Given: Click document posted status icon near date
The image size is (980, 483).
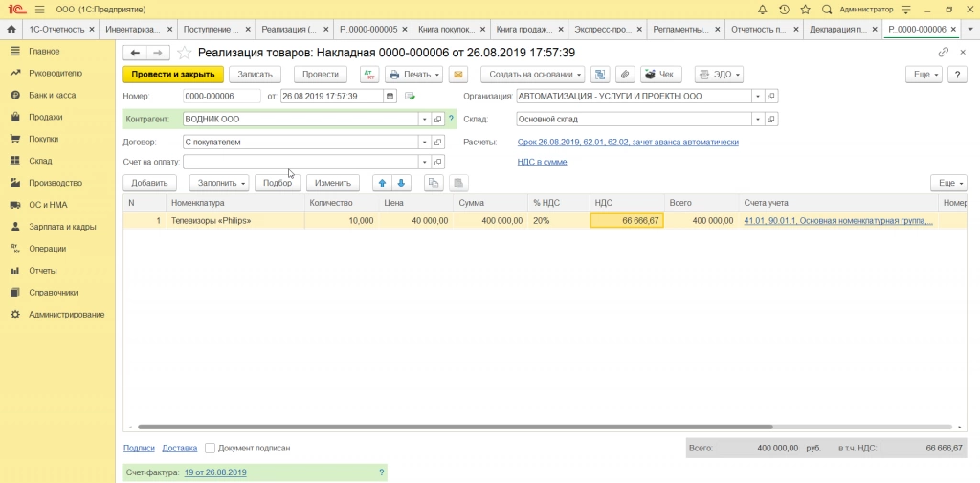Looking at the screenshot, I should pos(410,97).
